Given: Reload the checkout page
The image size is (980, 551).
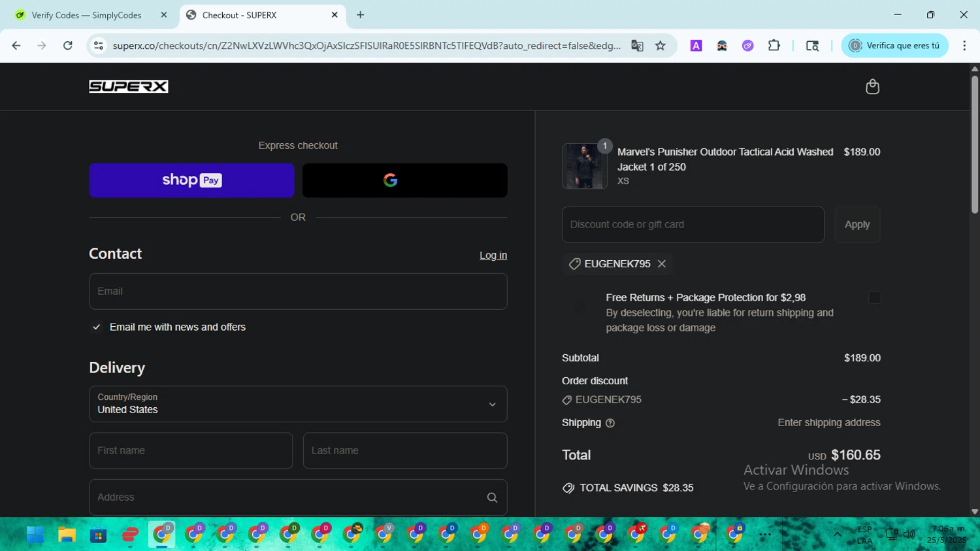Looking at the screenshot, I should (x=68, y=46).
